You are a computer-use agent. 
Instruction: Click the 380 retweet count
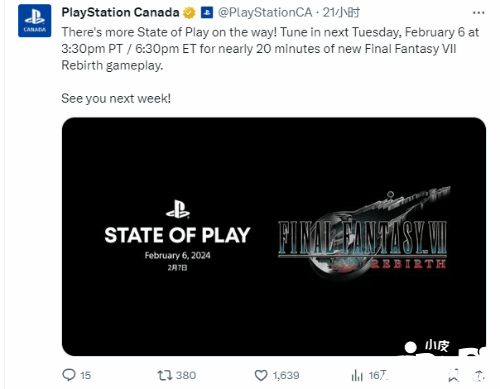pos(186,375)
